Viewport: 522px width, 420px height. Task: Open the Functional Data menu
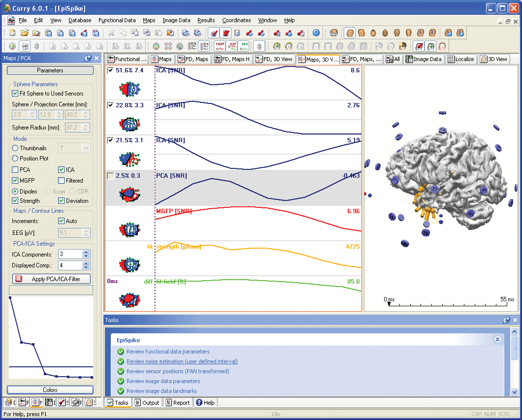(117, 20)
